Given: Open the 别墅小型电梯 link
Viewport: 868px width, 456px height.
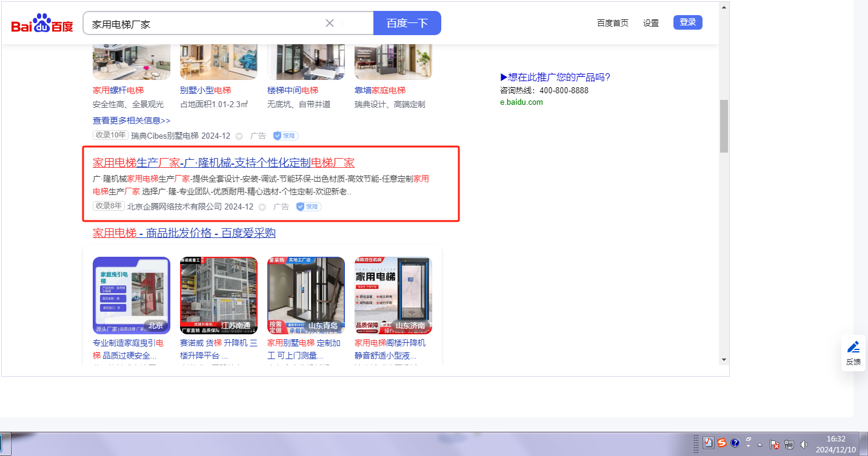Looking at the screenshot, I should click(205, 90).
